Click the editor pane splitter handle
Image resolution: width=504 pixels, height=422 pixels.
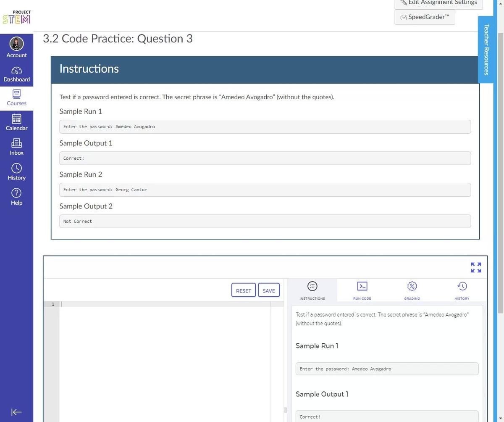(x=285, y=410)
